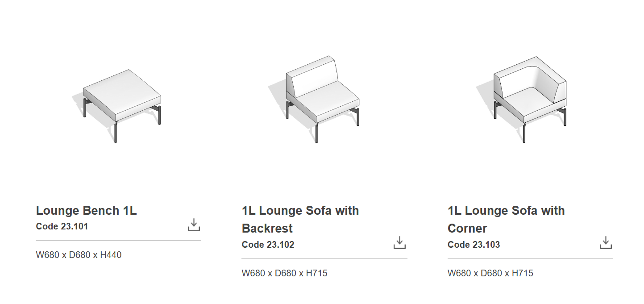
Task: Click the front leg of the Lounge Bench drawing
Action: (116, 132)
